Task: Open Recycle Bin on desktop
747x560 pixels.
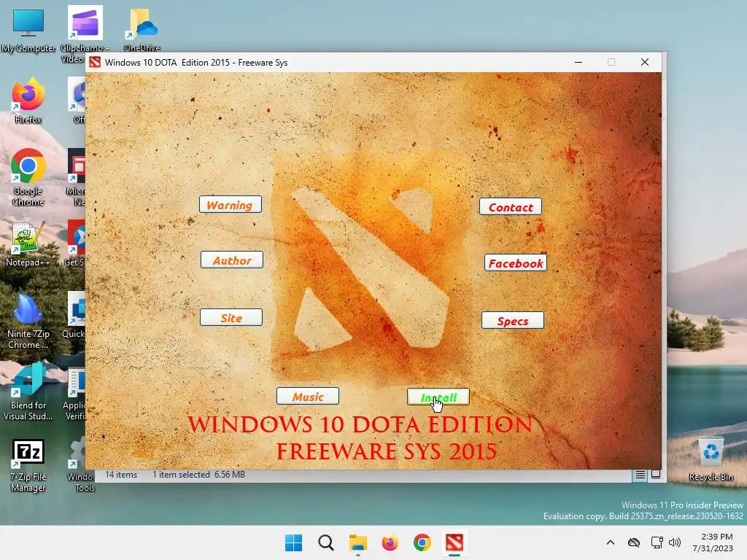Action: [711, 459]
